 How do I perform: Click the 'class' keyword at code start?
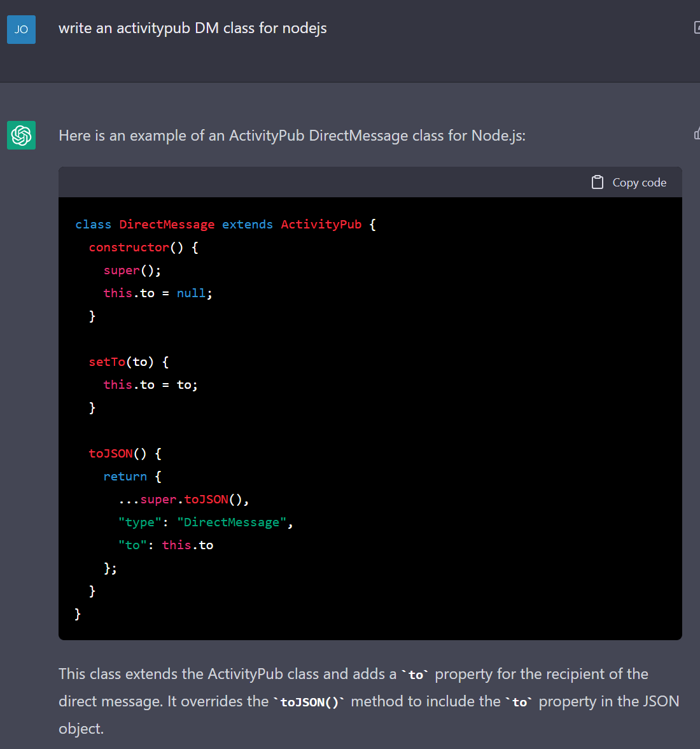click(x=93, y=225)
